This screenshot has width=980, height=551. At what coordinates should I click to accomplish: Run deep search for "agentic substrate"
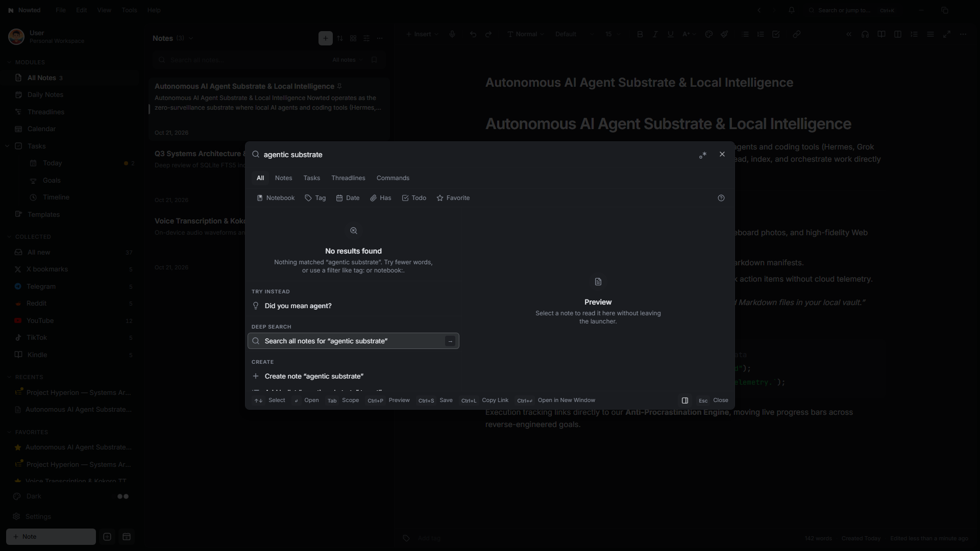coord(353,341)
